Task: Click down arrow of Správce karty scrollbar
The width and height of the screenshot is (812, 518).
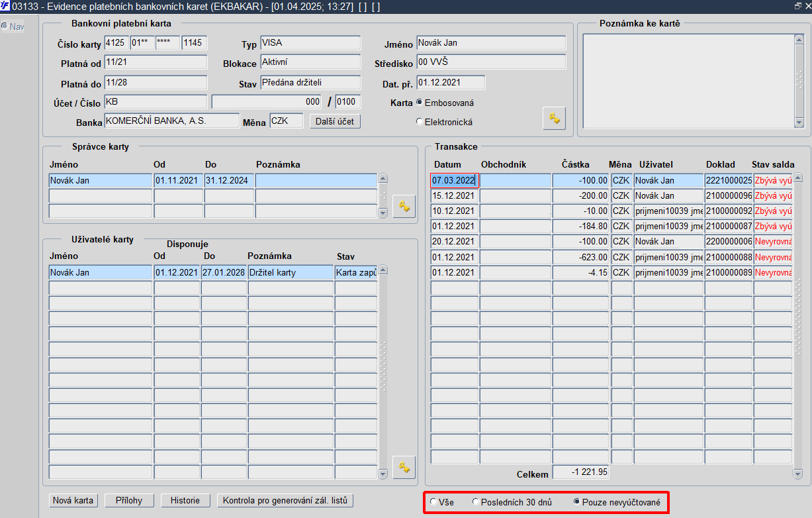Action: [x=383, y=213]
